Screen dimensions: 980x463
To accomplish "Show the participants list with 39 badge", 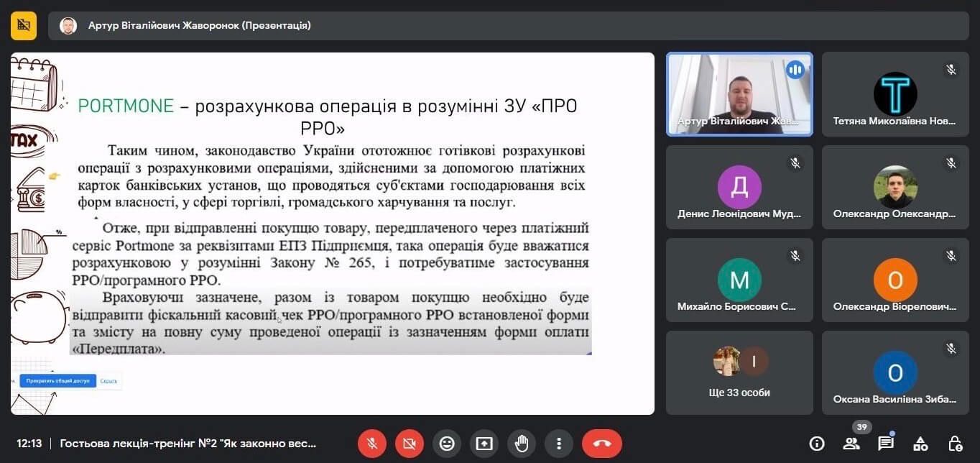I will pos(851,443).
